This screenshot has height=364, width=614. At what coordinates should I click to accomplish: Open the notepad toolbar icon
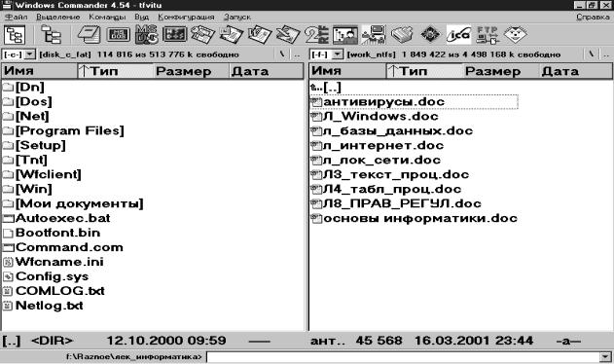[89, 35]
